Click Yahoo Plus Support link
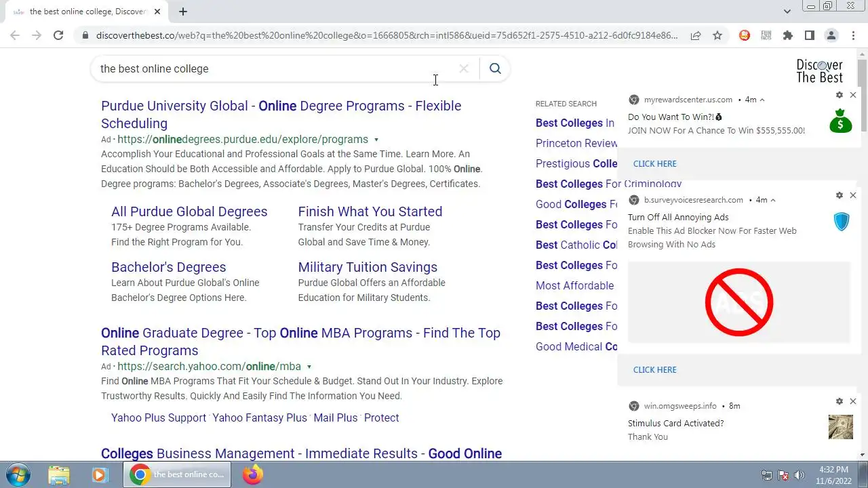This screenshot has width=868, height=488. [159, 418]
